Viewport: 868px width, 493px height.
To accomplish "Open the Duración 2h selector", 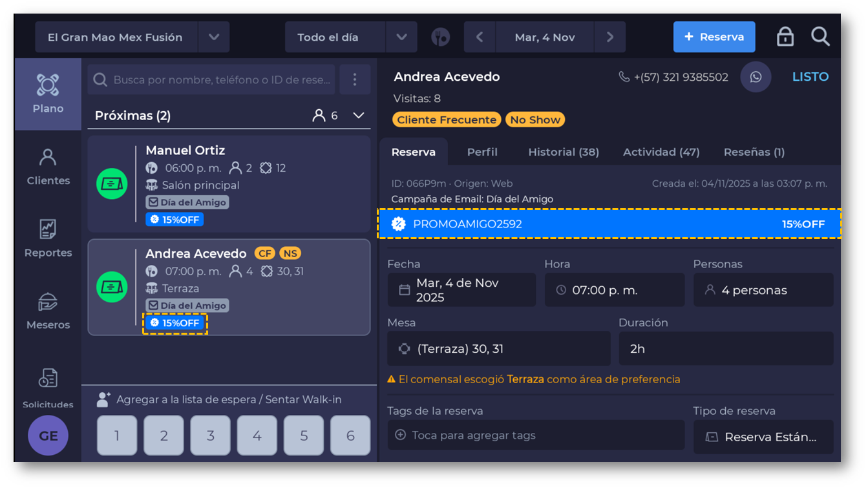I will point(726,349).
